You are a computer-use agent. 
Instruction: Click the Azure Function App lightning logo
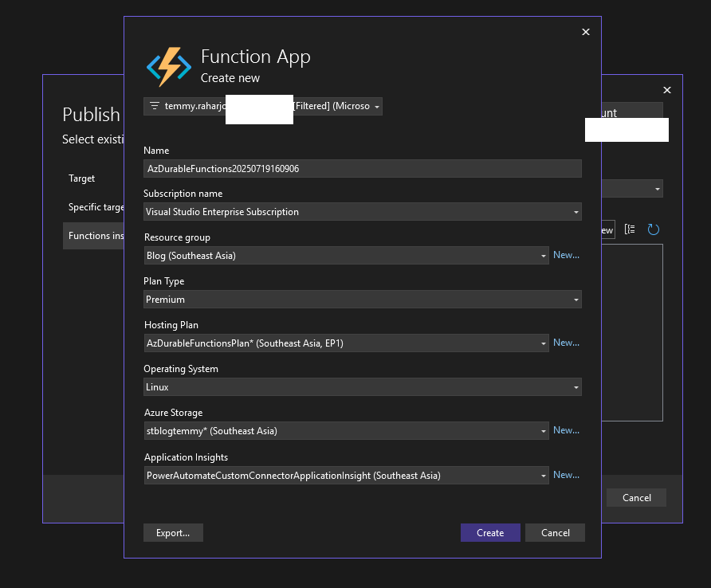169,67
